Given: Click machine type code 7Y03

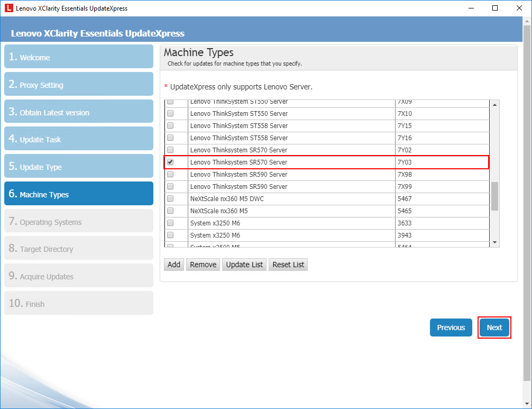Looking at the screenshot, I should click(x=405, y=162).
